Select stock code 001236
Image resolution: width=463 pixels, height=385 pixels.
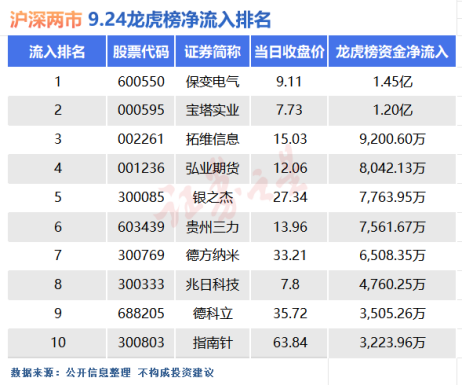pyautogui.click(x=141, y=168)
